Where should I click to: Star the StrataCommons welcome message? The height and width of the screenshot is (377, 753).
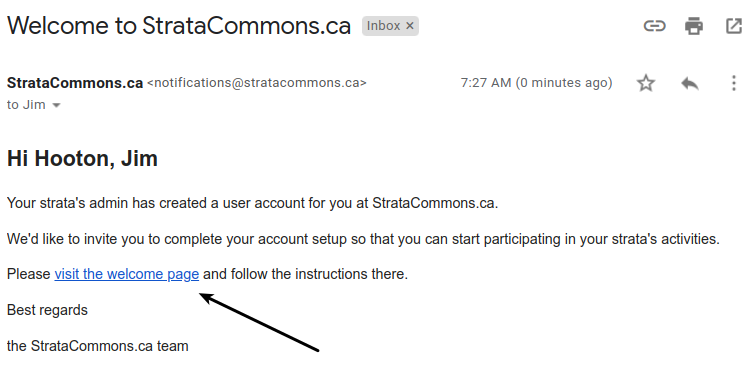coord(646,83)
